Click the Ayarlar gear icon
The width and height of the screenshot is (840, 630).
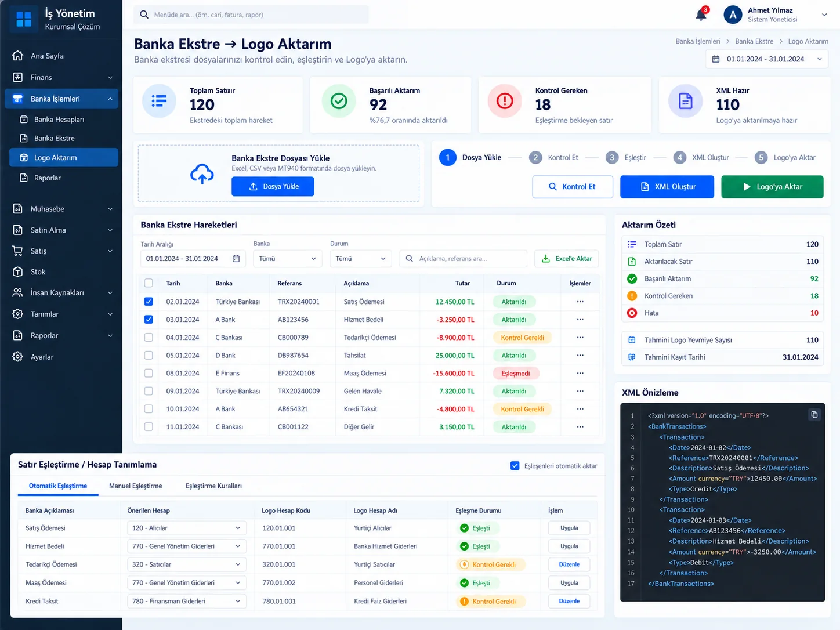18,357
